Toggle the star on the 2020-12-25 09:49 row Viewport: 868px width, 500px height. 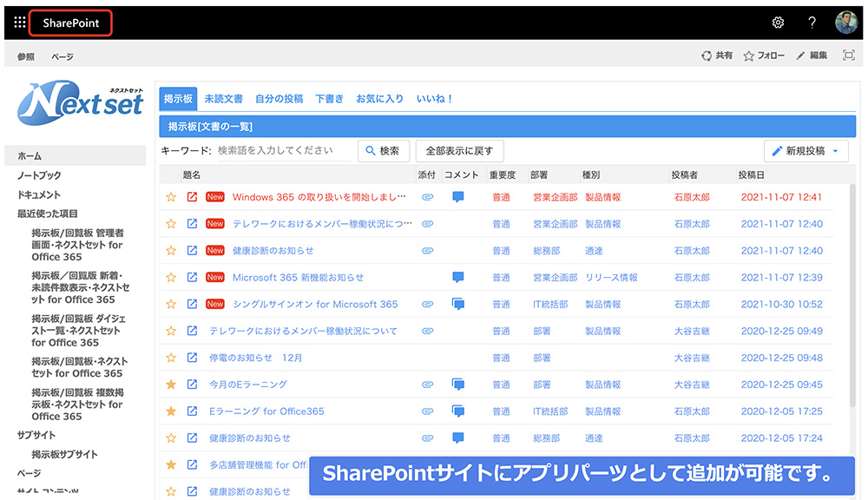coord(171,331)
